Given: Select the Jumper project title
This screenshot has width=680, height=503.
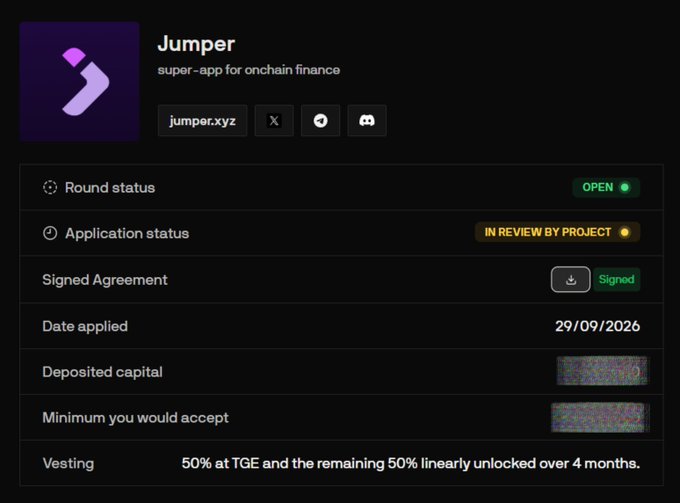Looking at the screenshot, I should click(196, 44).
